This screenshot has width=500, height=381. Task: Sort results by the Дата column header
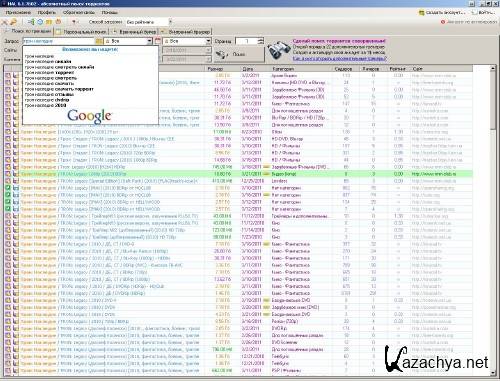click(254, 69)
